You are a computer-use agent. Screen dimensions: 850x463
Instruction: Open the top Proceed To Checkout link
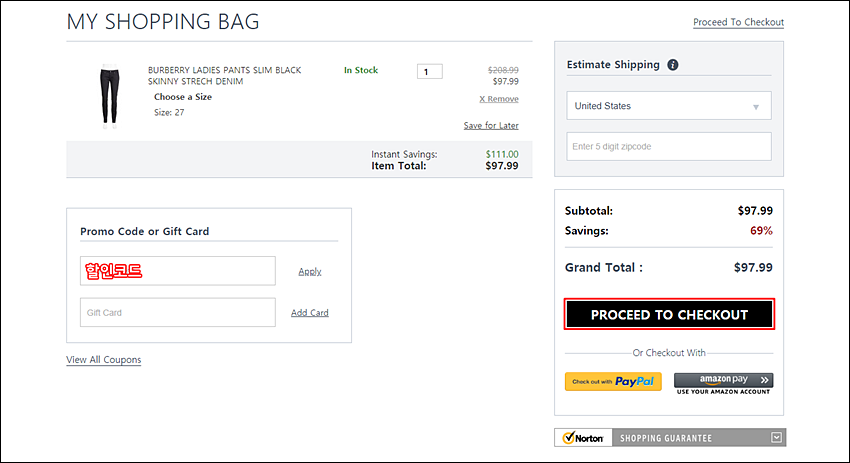click(738, 22)
